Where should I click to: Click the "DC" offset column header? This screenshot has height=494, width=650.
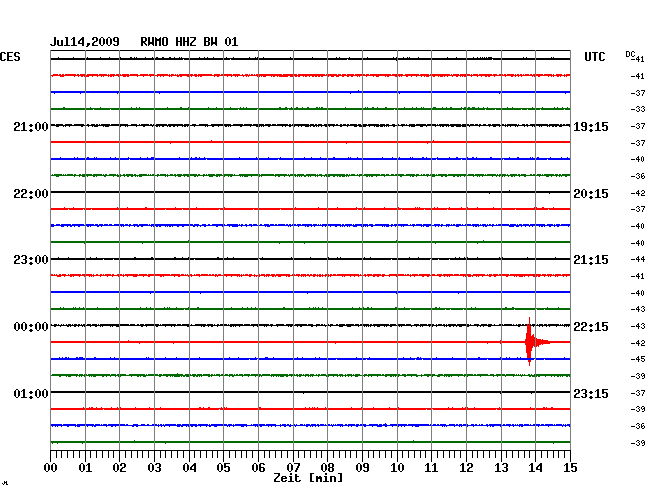click(630, 54)
